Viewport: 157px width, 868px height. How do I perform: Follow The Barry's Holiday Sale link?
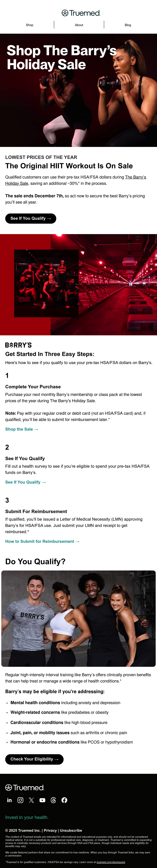click(76, 180)
